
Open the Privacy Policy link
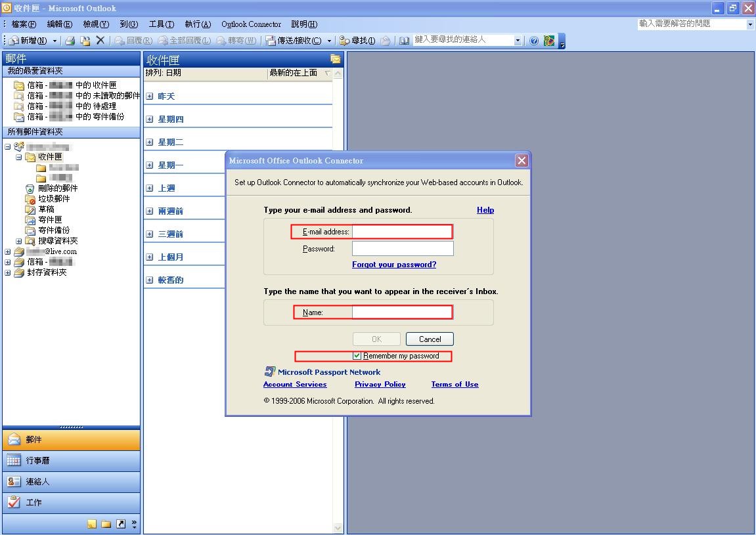pyautogui.click(x=380, y=385)
